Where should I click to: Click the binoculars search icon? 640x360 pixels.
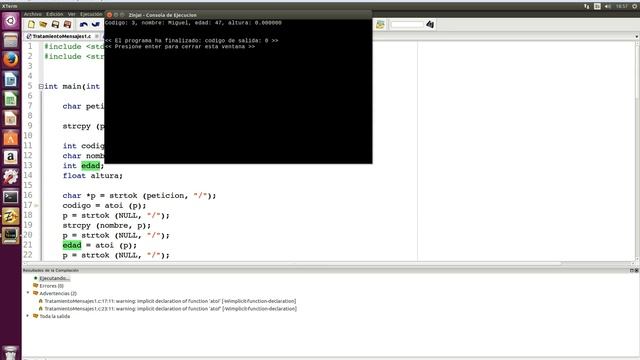point(430,24)
